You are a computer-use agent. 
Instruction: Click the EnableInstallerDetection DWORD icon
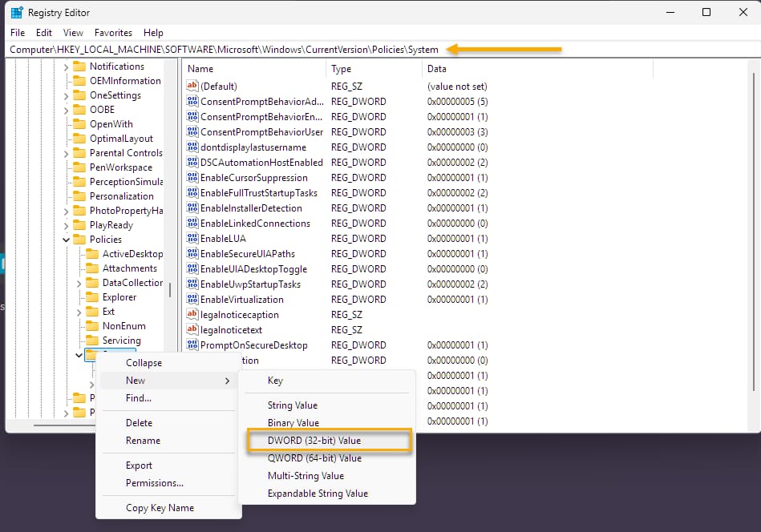click(x=192, y=208)
